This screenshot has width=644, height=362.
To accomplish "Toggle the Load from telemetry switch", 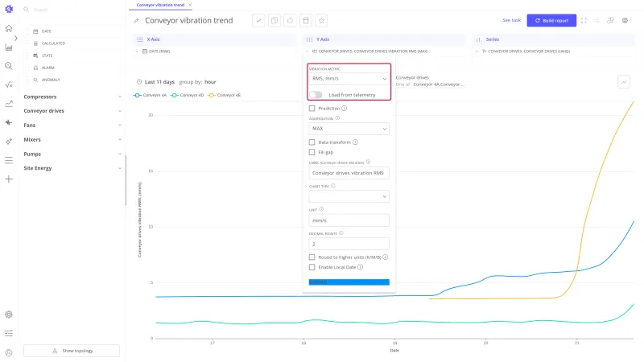I will point(316,95).
